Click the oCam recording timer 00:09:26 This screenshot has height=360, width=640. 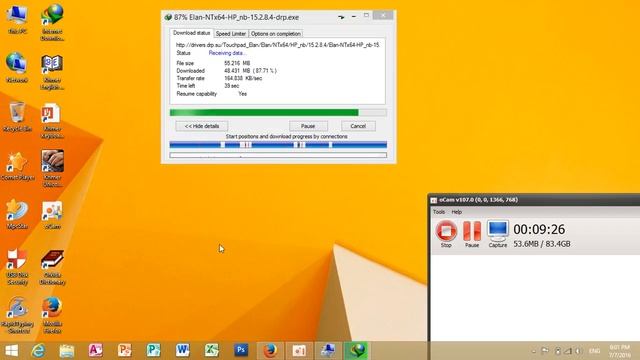click(539, 229)
